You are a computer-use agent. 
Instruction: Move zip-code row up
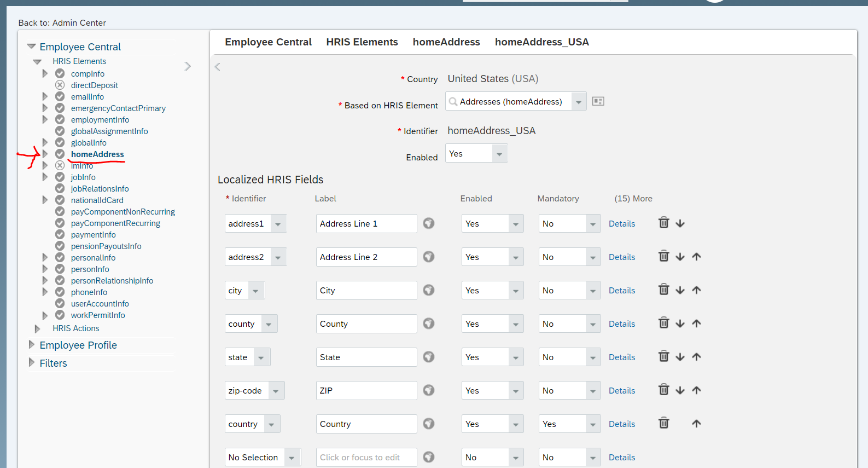696,390
